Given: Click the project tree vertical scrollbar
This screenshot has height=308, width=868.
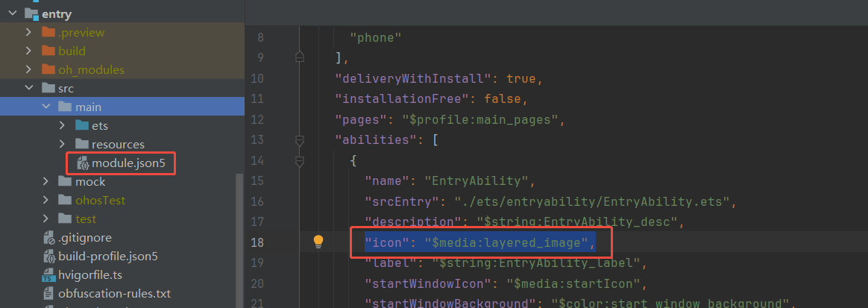Looking at the screenshot, I should pos(239,239).
